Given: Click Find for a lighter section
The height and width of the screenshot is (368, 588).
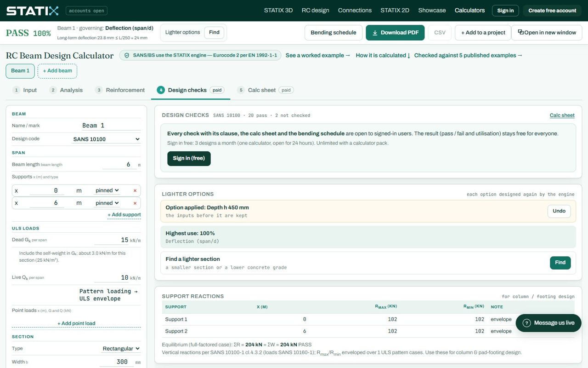Looking at the screenshot, I should coord(560,263).
